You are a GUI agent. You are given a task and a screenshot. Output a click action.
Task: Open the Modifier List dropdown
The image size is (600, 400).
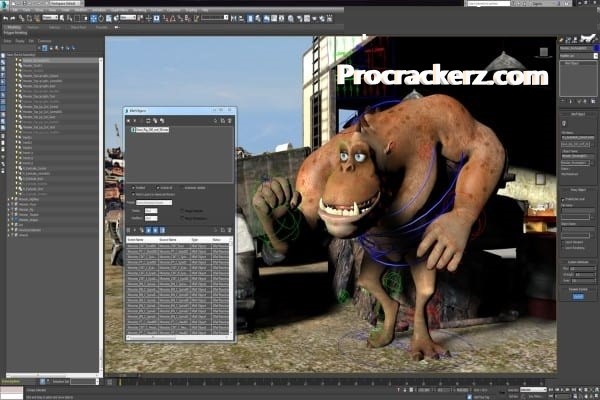click(578, 56)
